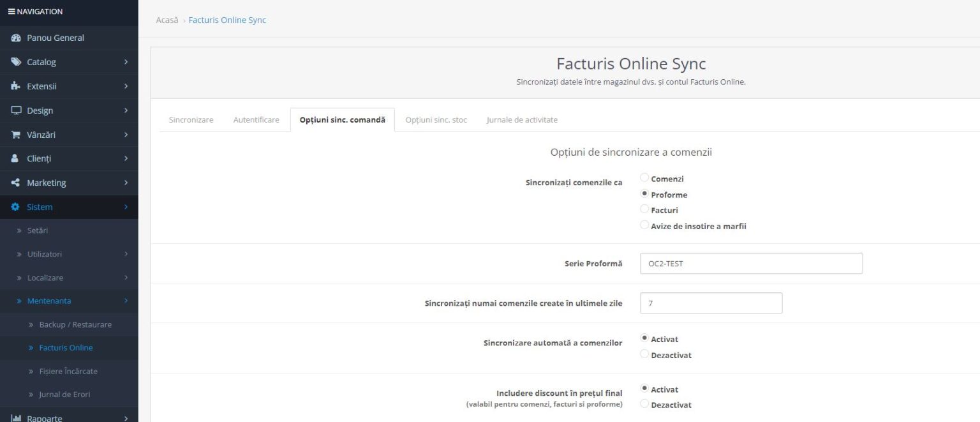Select the Proforme radio option
980x422 pixels.
tap(644, 194)
